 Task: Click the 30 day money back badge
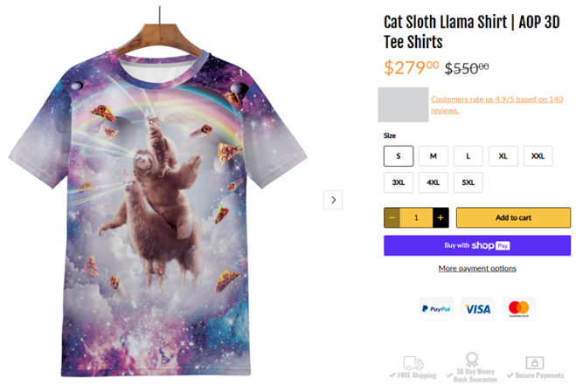(x=473, y=360)
